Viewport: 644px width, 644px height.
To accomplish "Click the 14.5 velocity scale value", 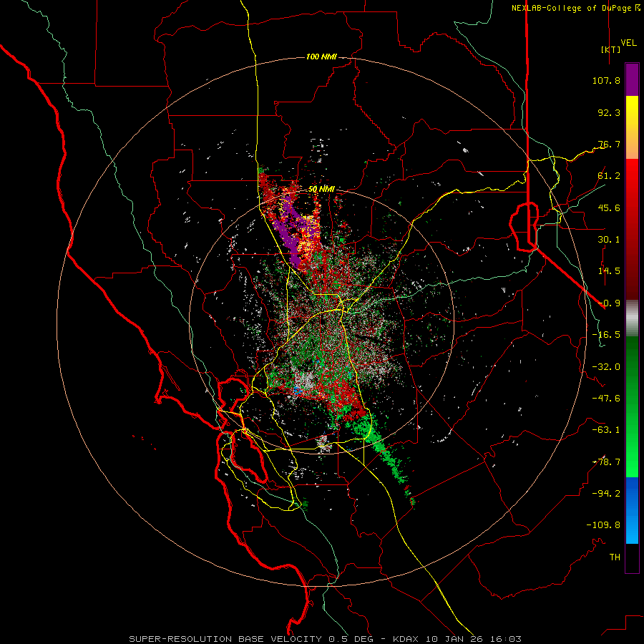I will coord(609,271).
